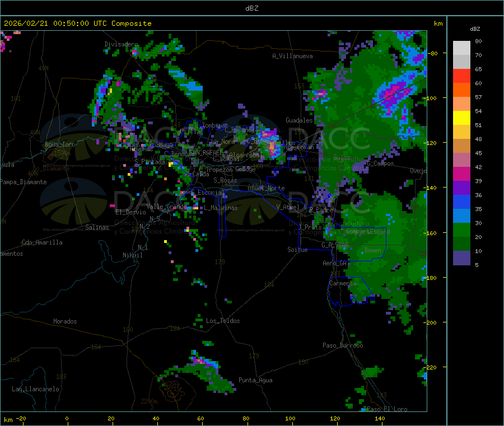Click the Aero_GA map label

tap(335, 263)
